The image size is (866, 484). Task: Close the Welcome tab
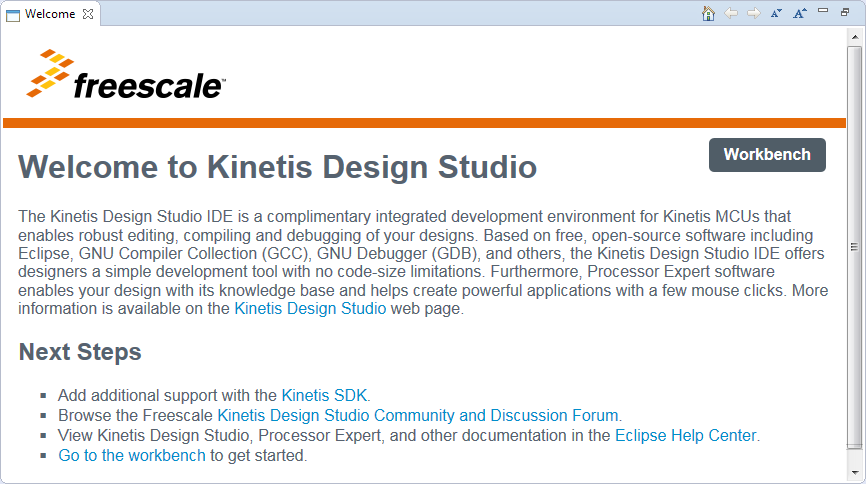tap(88, 14)
